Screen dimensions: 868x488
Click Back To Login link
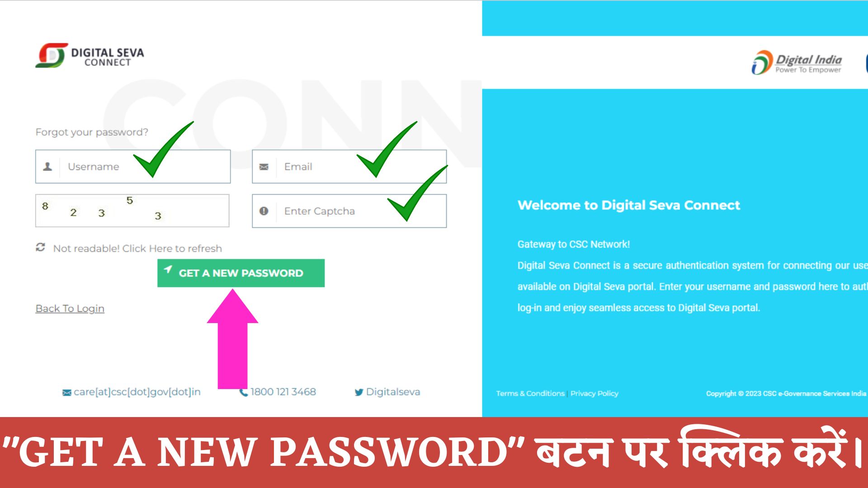[71, 309]
